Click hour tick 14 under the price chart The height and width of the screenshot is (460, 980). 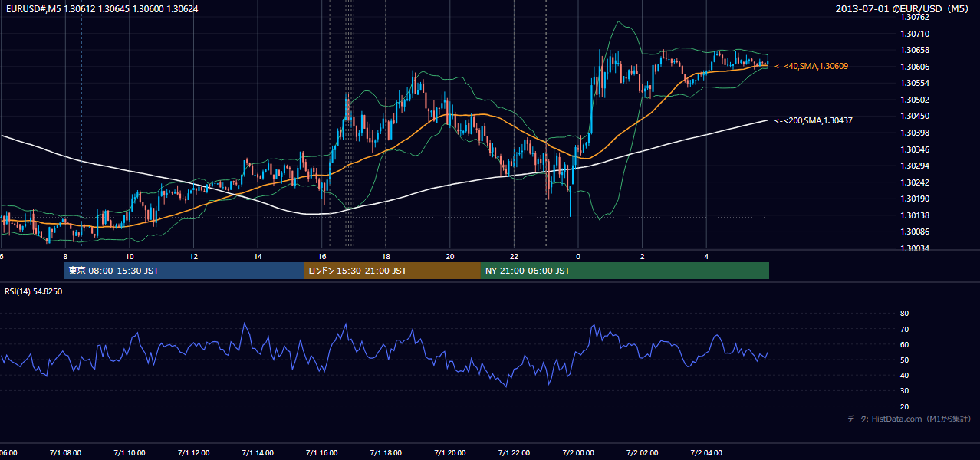pyautogui.click(x=258, y=257)
